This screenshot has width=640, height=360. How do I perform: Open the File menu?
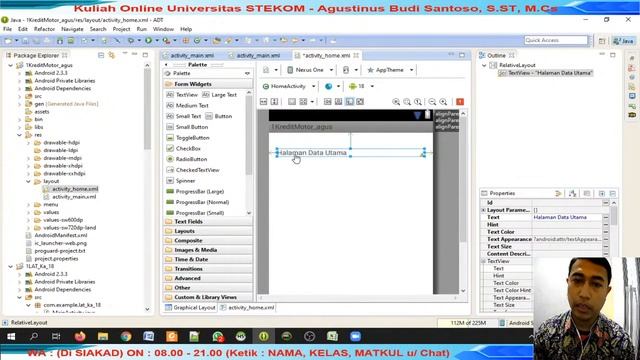[x=7, y=29]
